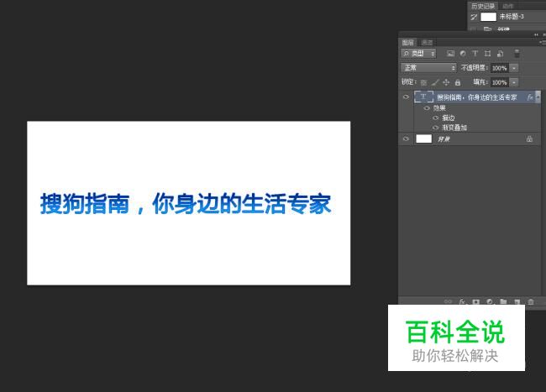
Task: Switch to the Channels (通道) tab
Action: click(x=427, y=43)
